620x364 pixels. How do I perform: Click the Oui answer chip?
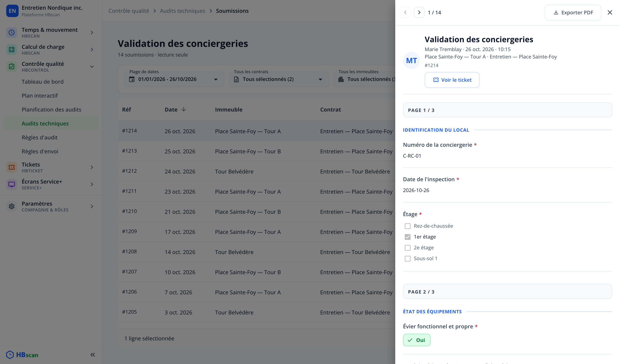pos(417,340)
